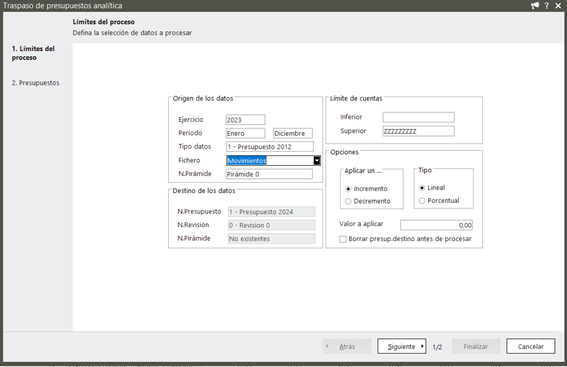Click the Valor a aplicar field

click(x=436, y=225)
